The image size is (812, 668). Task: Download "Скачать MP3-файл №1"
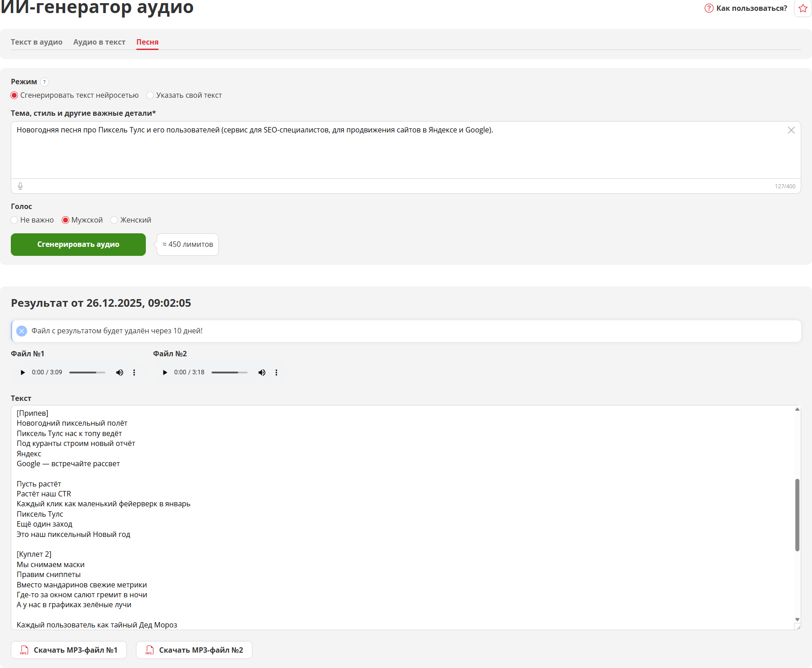69,650
